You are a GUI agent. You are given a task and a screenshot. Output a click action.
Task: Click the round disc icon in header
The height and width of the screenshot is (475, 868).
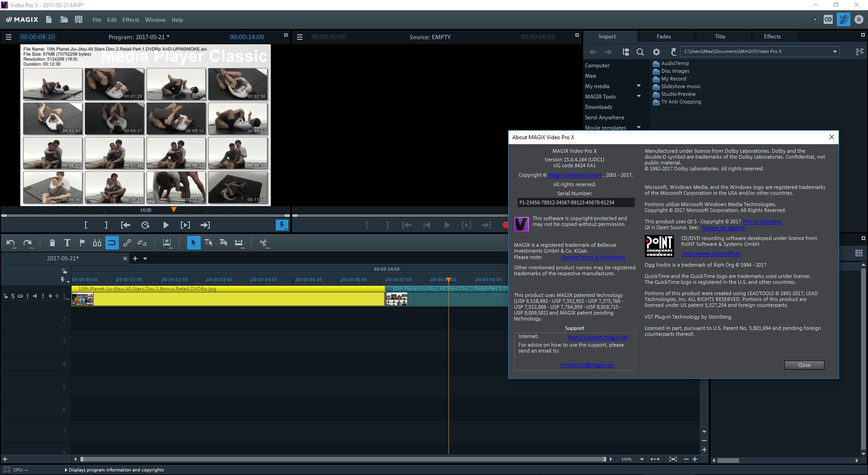click(x=859, y=19)
